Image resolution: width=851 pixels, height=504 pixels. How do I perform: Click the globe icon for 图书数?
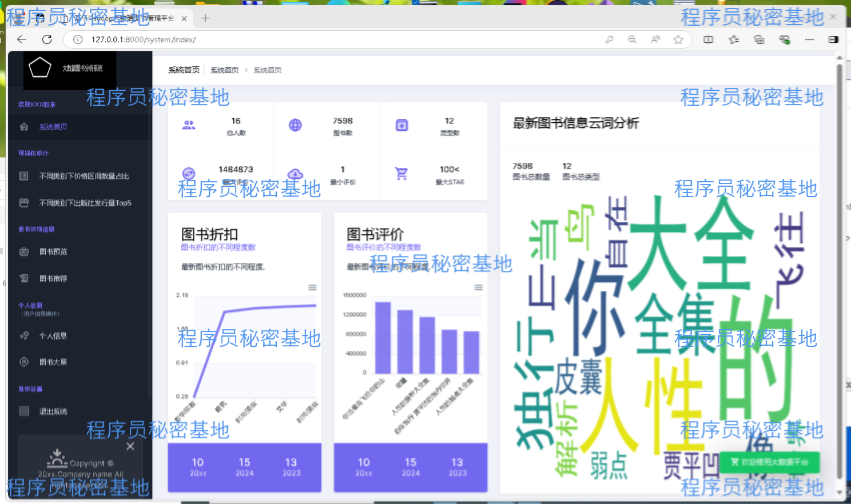tap(295, 125)
